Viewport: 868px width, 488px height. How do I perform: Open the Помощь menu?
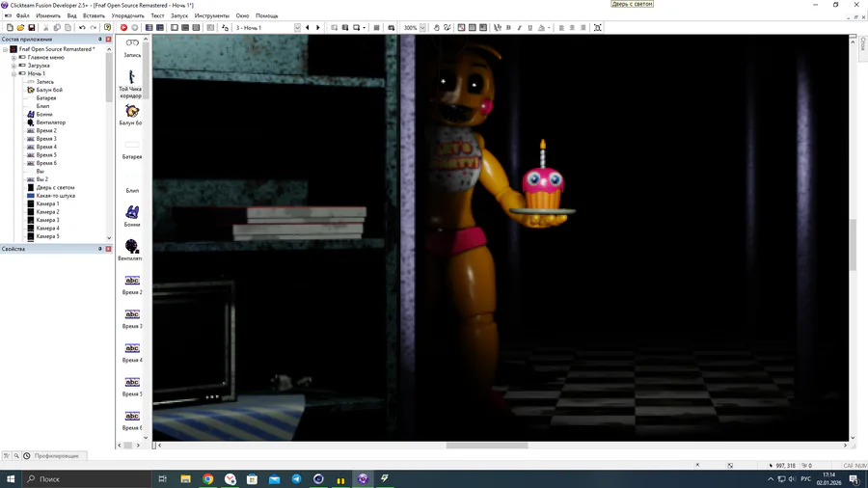[x=267, y=16]
